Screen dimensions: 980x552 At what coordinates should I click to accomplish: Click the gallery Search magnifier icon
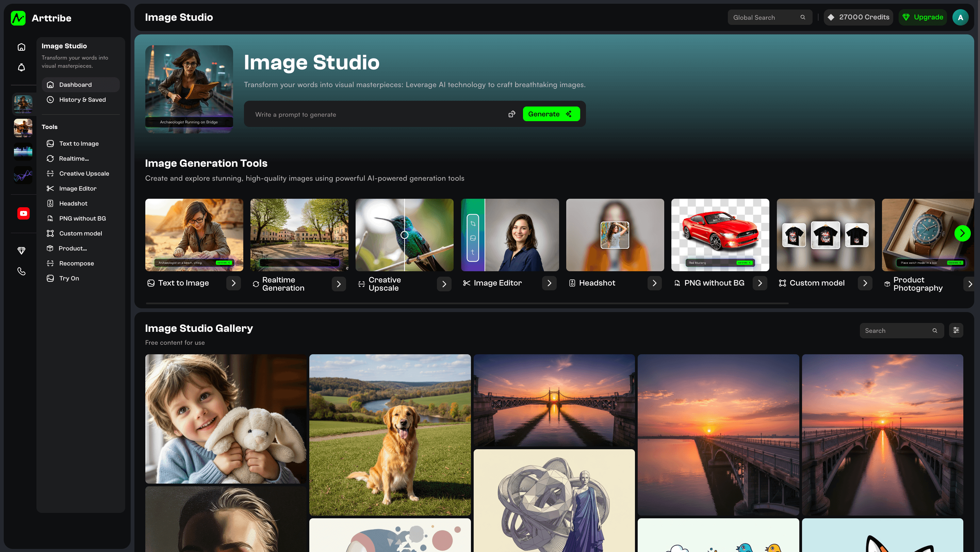click(x=935, y=330)
